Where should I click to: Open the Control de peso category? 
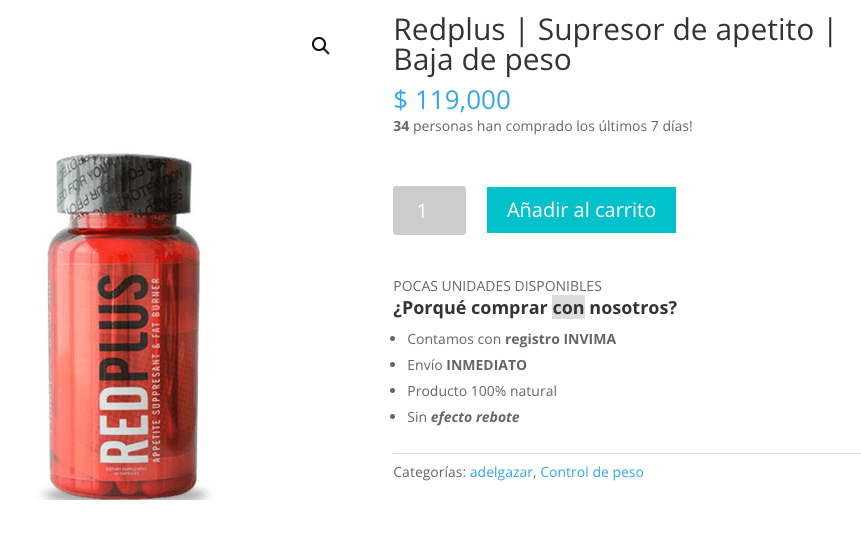(x=592, y=472)
